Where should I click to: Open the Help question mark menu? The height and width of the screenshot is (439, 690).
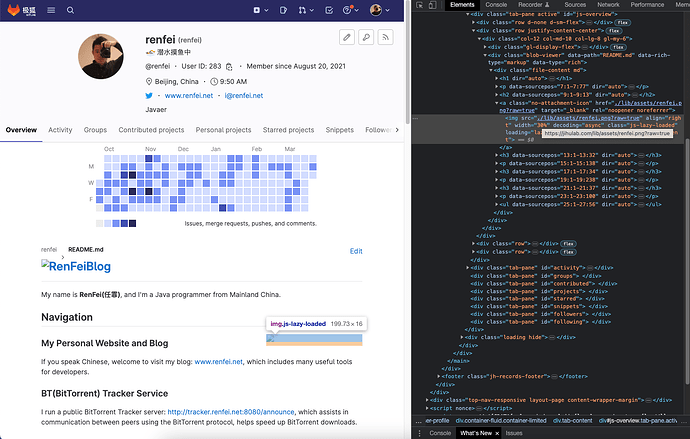click(351, 10)
